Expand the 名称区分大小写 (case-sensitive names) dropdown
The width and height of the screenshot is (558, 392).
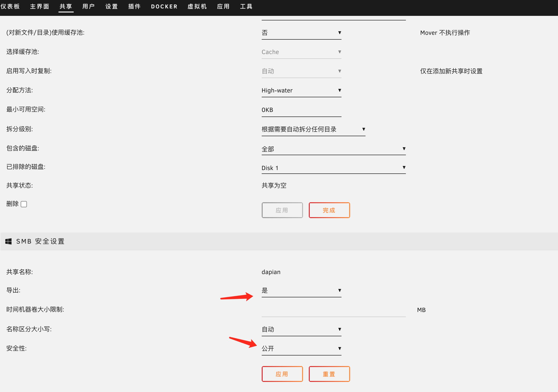click(x=301, y=329)
